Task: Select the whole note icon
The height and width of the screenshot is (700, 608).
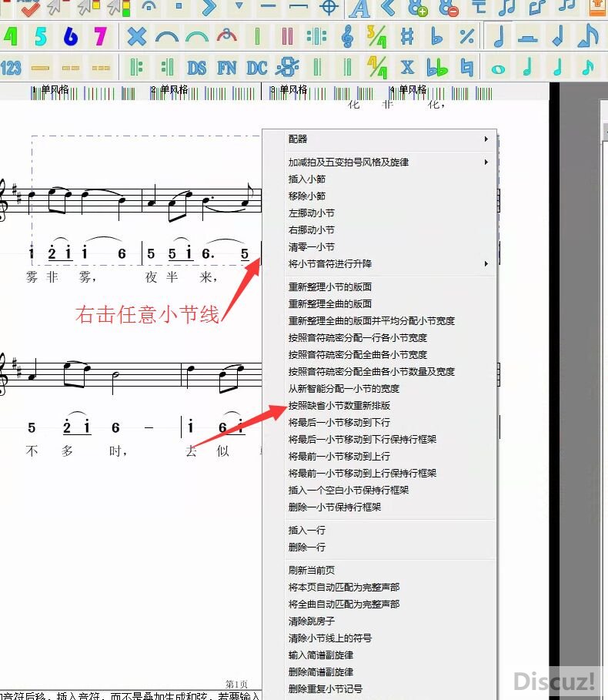Action: pos(498,69)
